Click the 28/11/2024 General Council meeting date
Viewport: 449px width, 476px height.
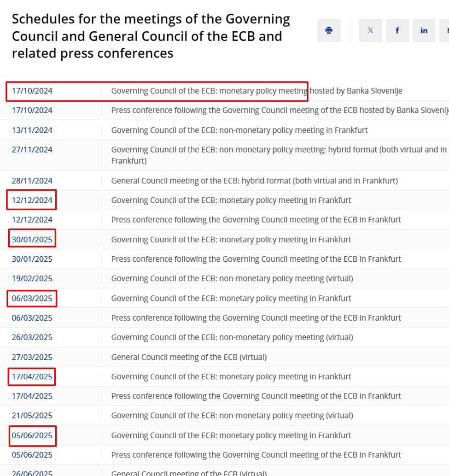tap(32, 181)
